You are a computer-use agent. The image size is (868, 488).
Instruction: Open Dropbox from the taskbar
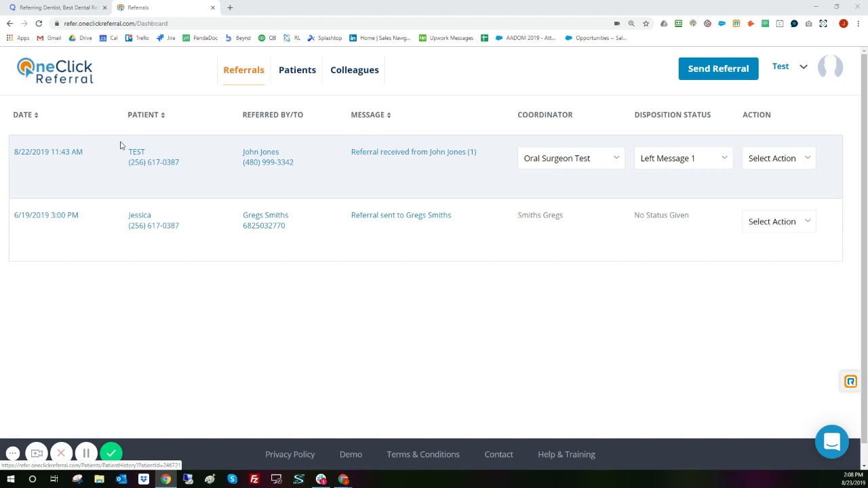pyautogui.click(x=144, y=479)
